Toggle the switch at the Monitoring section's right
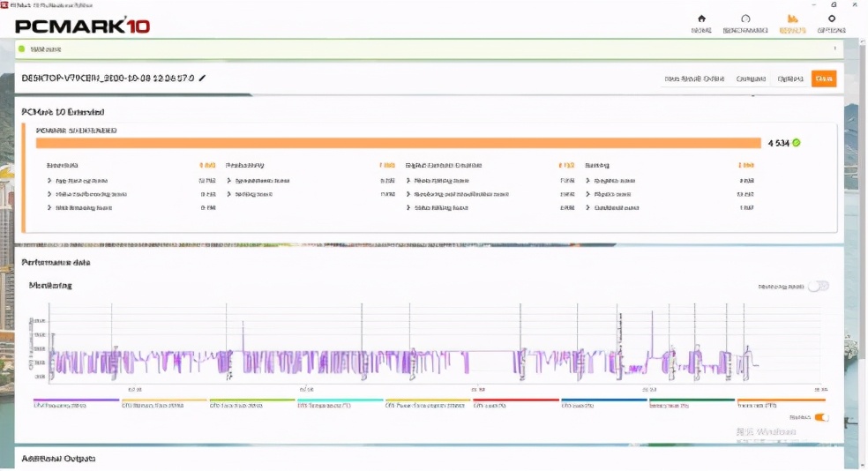868x471 pixels. pyautogui.click(x=819, y=286)
